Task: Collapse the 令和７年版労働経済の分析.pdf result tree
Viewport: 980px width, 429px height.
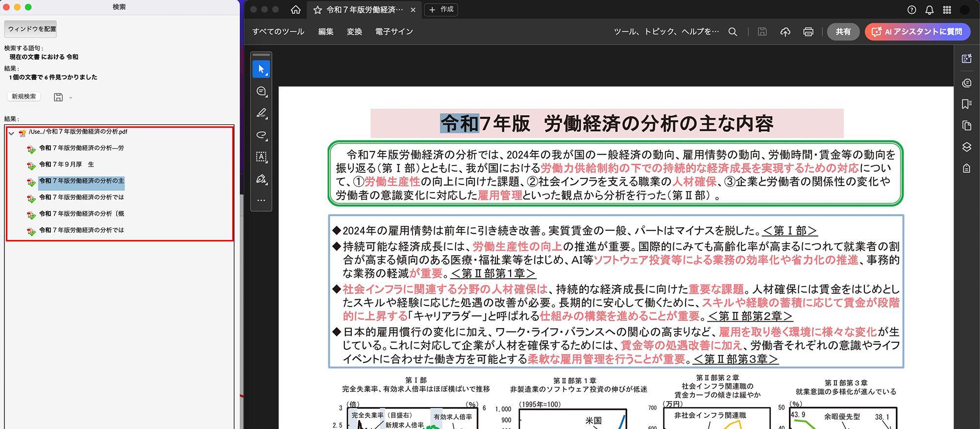Action: click(11, 133)
